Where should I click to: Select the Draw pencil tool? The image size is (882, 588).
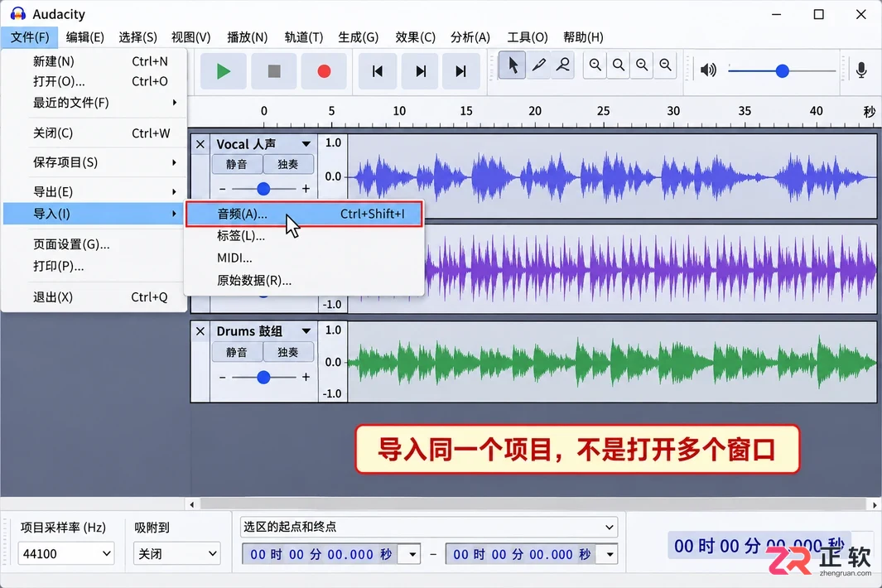(x=538, y=65)
